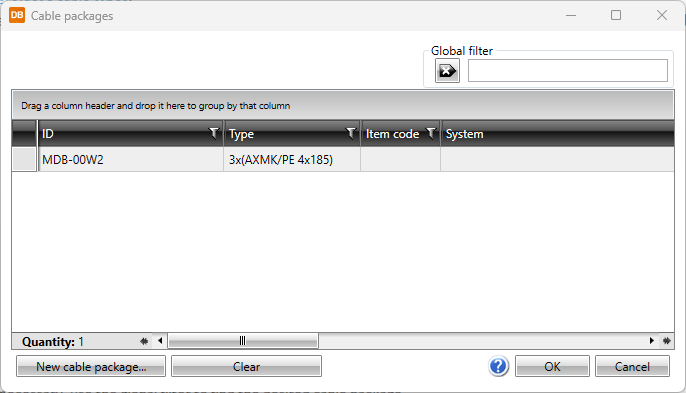686x393 pixels.
Task: Click the DB application icon in the title bar
Action: point(17,15)
